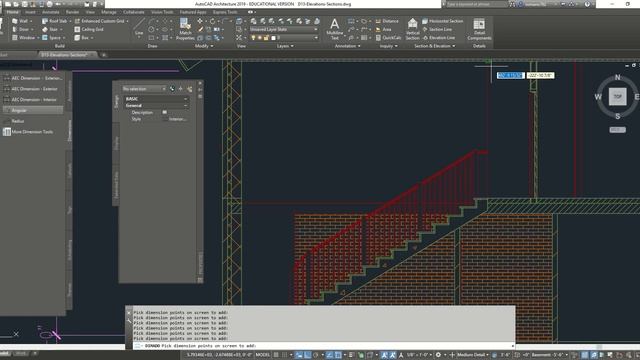Expand the Inquiry panel dropdown
This screenshot has width=640, height=360.
388,46
